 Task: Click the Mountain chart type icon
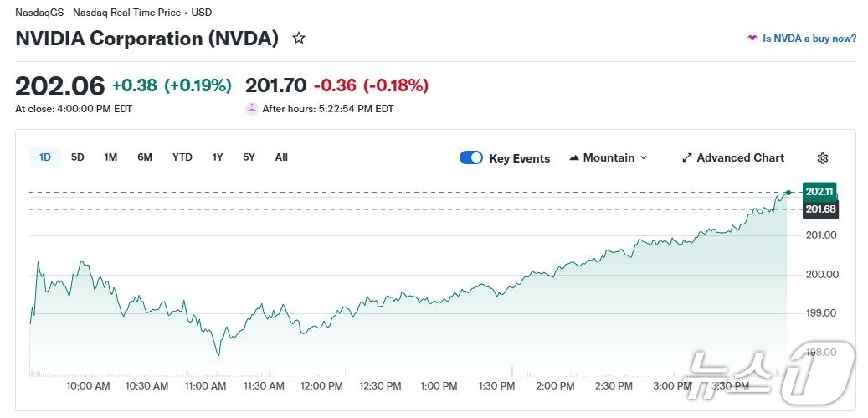(x=574, y=158)
